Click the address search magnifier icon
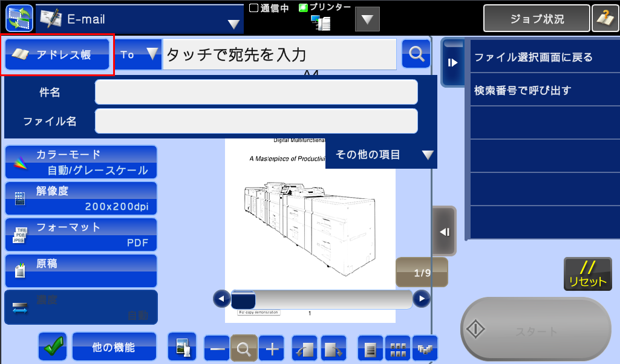The height and width of the screenshot is (364, 620). click(x=416, y=54)
